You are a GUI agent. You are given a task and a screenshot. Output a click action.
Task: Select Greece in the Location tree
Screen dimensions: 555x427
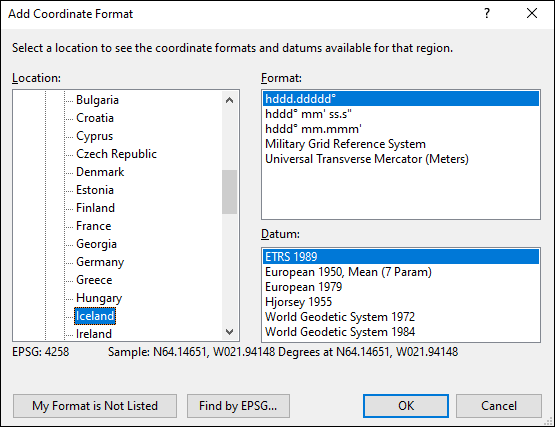pyautogui.click(x=94, y=280)
